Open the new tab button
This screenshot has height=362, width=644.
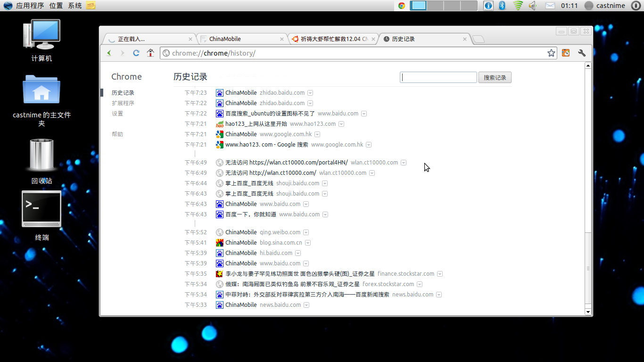[x=478, y=39]
